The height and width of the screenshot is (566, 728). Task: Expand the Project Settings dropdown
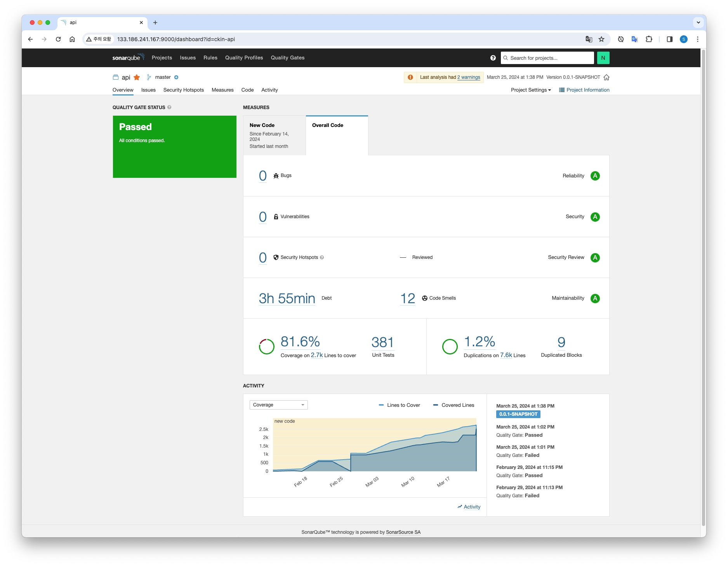click(530, 90)
